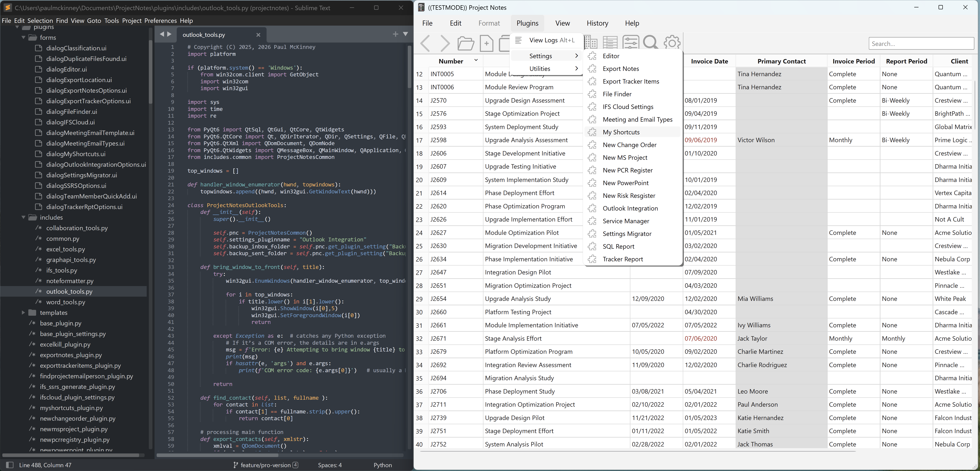Close the outlook_tools.py tab
This screenshot has width=980, height=471.
(x=258, y=35)
